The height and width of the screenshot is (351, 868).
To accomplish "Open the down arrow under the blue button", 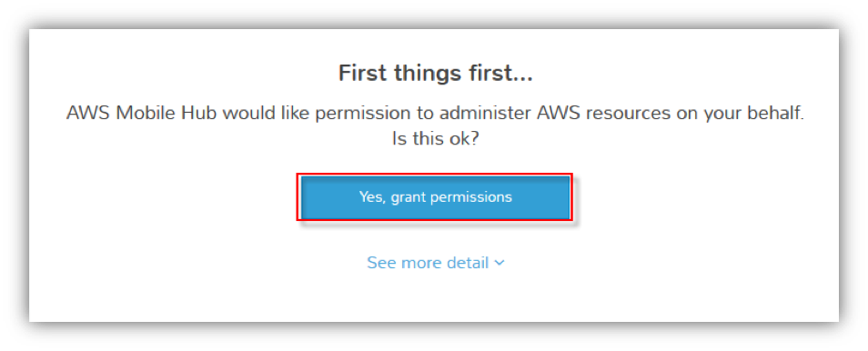I will 500,263.
